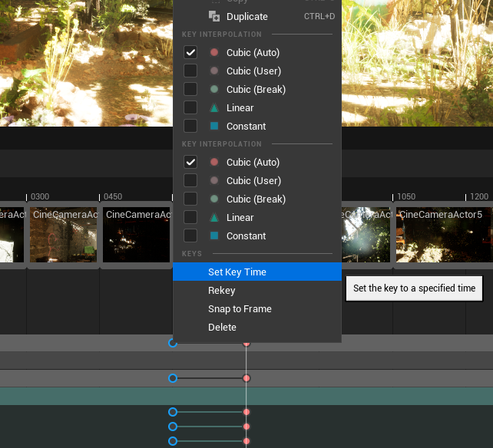Screen dimensions: 493x448
Task: Toggle Cubic (Auto) checkbox in lower interpolation section
Action: pos(190,162)
